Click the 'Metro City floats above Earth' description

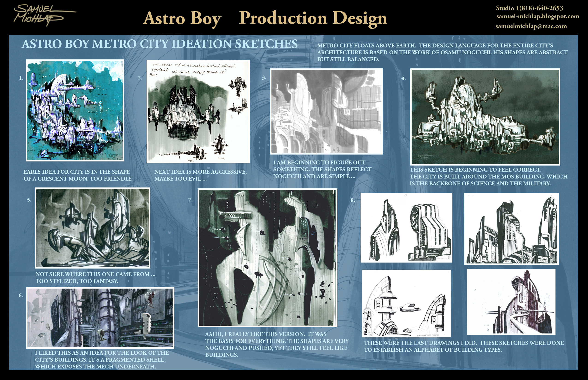442,52
